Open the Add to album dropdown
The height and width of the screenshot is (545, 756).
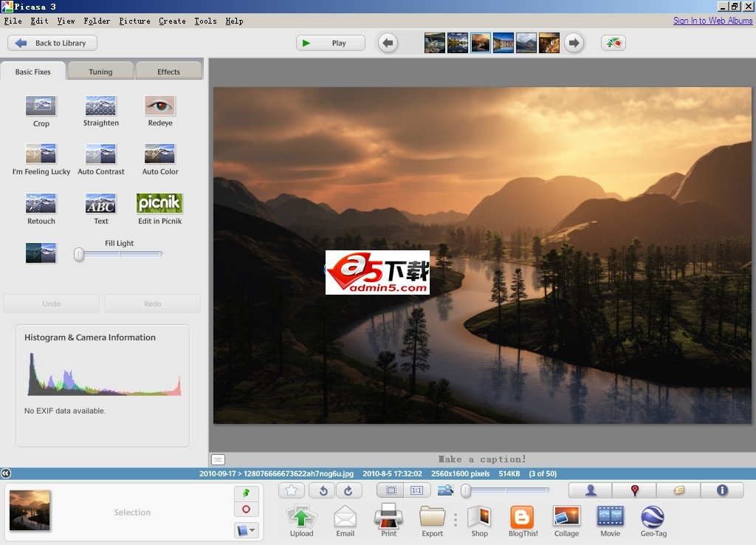247,530
